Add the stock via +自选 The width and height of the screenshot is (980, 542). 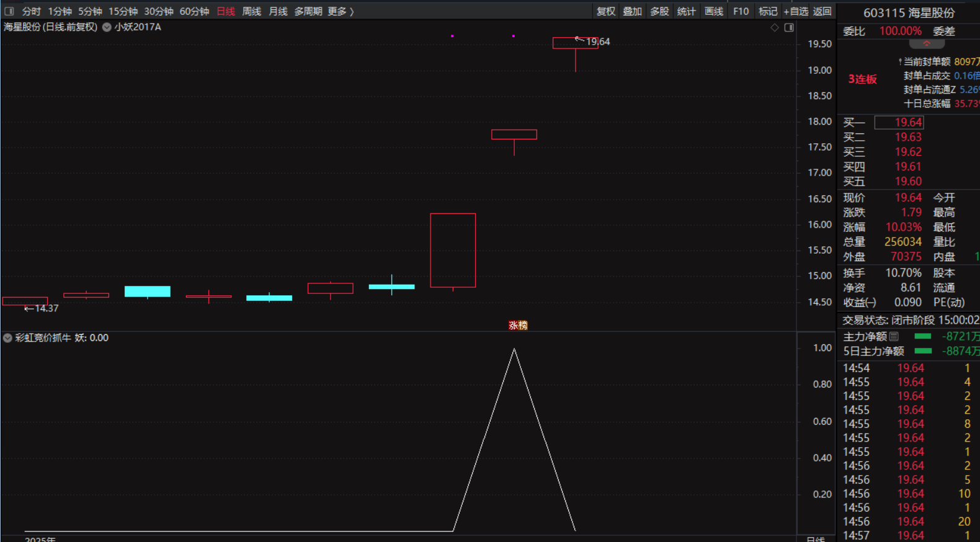pyautogui.click(x=796, y=11)
